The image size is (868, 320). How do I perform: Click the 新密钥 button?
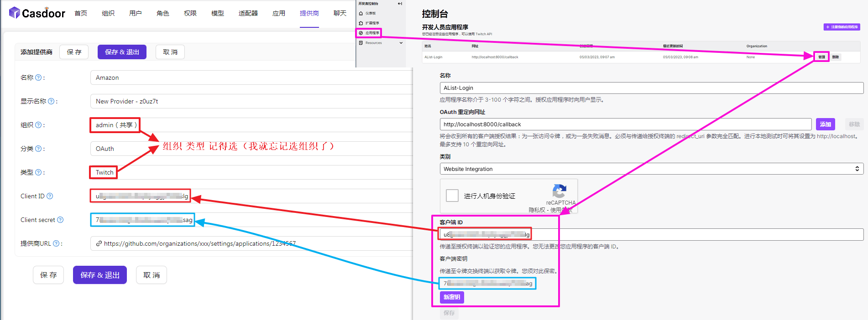pyautogui.click(x=451, y=297)
